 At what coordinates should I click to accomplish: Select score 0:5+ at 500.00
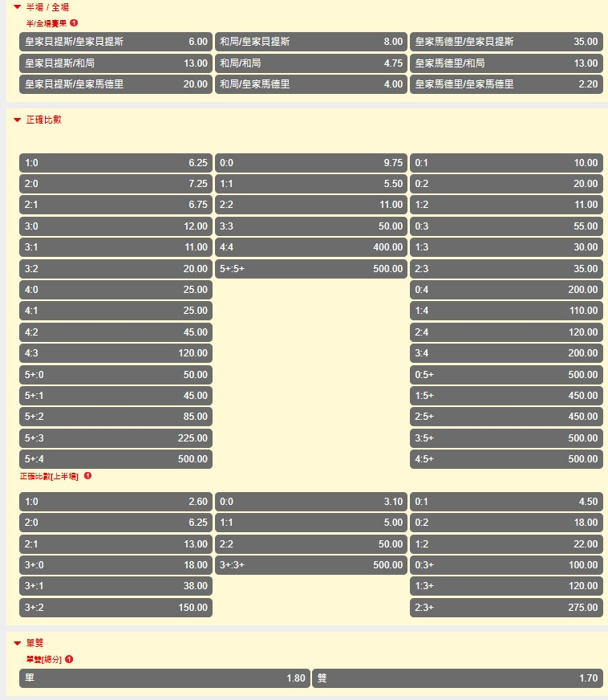[506, 374]
